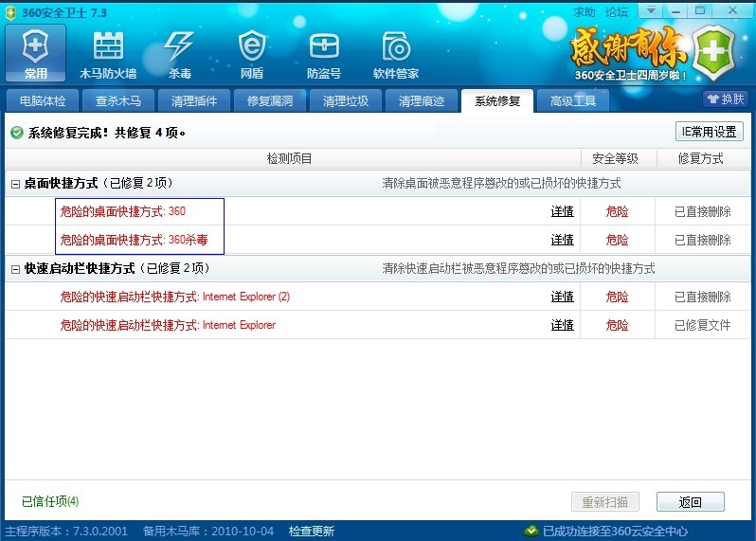Select the row 危险的桌面快捷方式: 360杀毒

tap(378, 240)
